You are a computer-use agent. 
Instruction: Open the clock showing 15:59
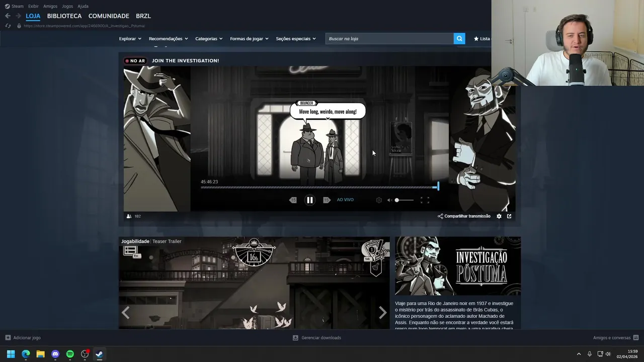pos(627,354)
